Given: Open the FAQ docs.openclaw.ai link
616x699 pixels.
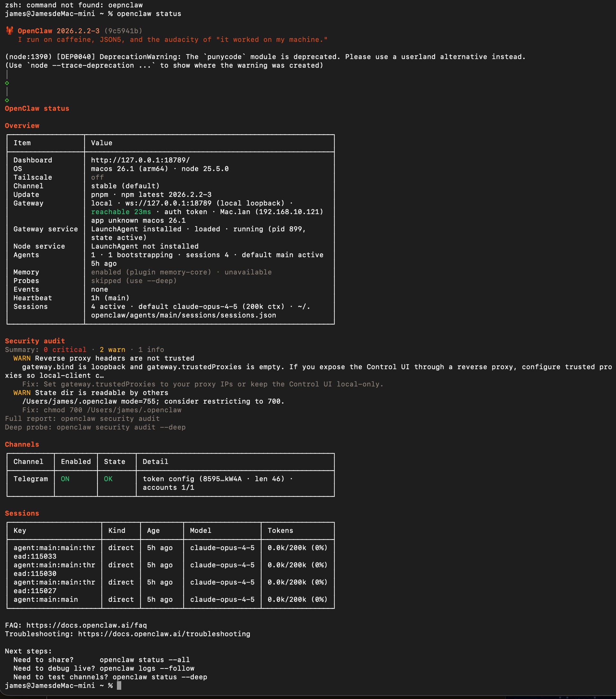Looking at the screenshot, I should [87, 625].
